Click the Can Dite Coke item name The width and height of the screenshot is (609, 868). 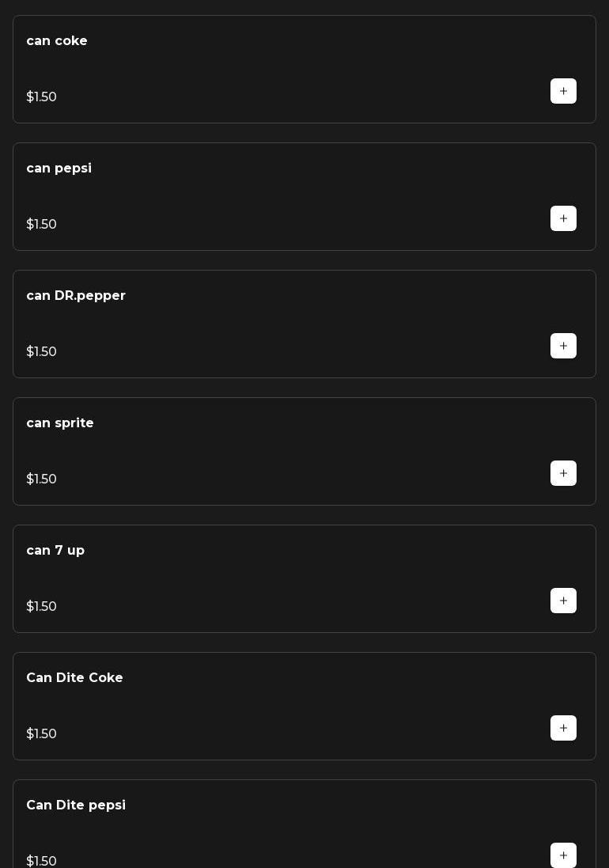[x=74, y=678]
